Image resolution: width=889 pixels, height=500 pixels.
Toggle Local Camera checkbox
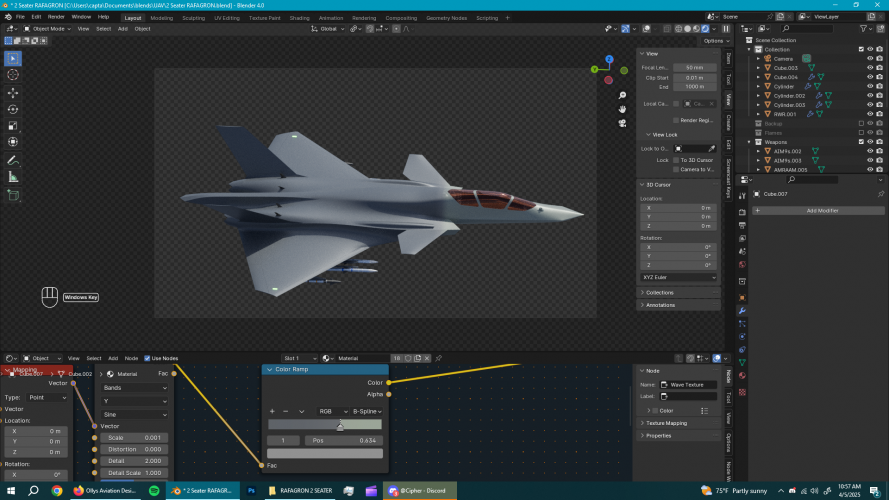pyautogui.click(x=676, y=104)
